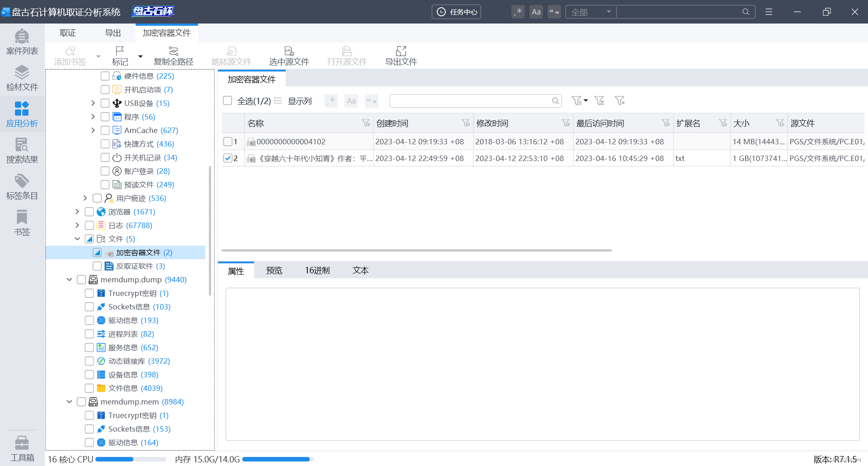Open the 全部 scope dropdown
The height and width of the screenshot is (466, 868).
pyautogui.click(x=591, y=12)
